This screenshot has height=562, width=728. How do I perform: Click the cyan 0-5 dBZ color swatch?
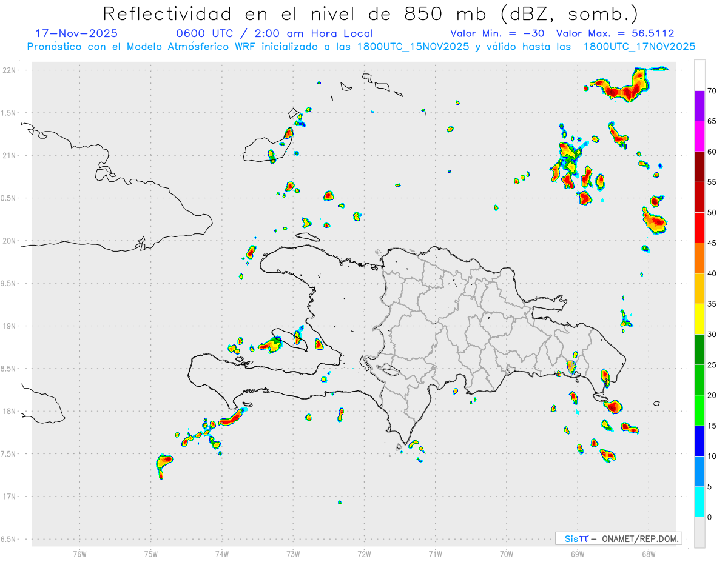[x=699, y=502]
